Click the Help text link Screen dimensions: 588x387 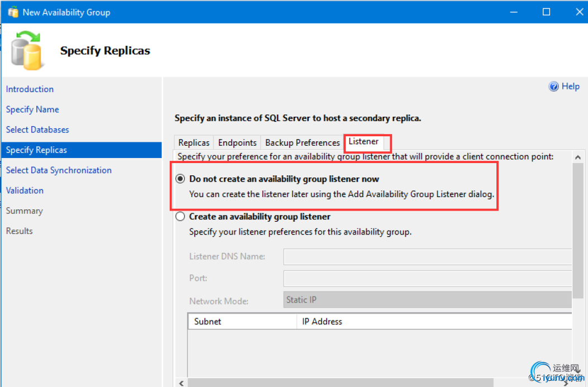[x=570, y=87]
